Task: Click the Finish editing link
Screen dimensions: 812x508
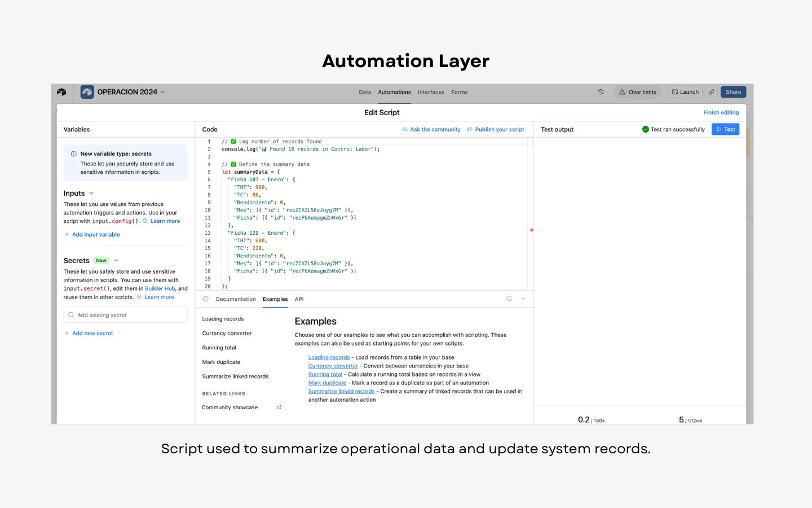Action: (721, 112)
